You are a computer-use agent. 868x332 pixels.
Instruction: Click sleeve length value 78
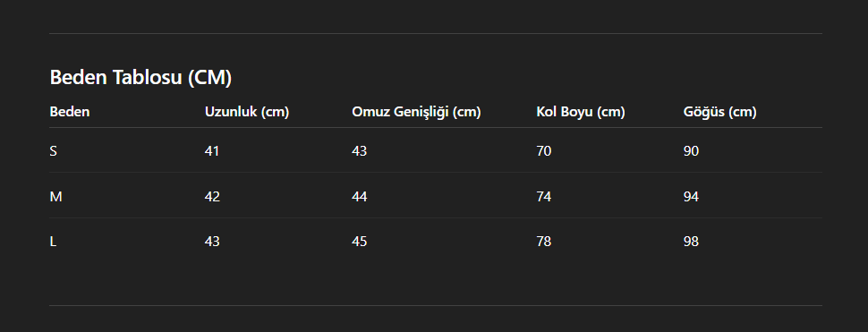pyautogui.click(x=543, y=242)
